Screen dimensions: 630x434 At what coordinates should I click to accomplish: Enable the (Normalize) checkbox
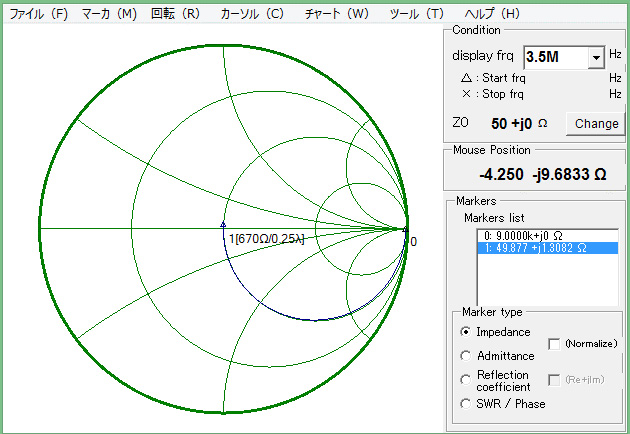[x=554, y=344]
